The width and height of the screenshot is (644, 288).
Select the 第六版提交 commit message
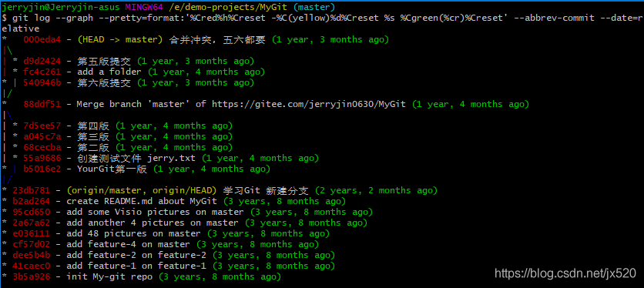(x=104, y=82)
